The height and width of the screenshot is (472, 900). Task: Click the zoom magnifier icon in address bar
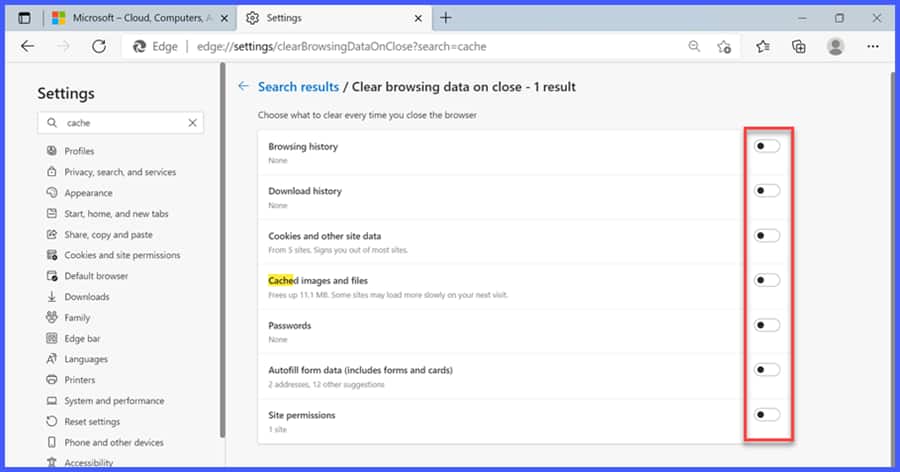[694, 46]
